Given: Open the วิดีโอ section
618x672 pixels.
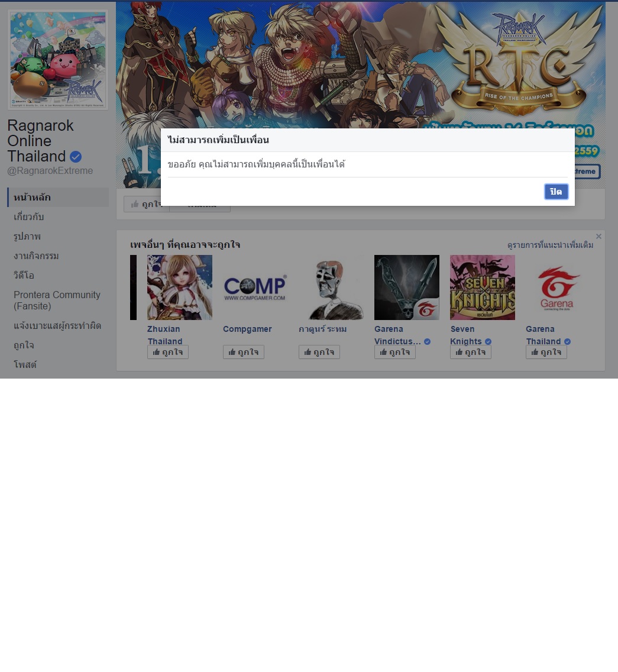Looking at the screenshot, I should [x=24, y=275].
